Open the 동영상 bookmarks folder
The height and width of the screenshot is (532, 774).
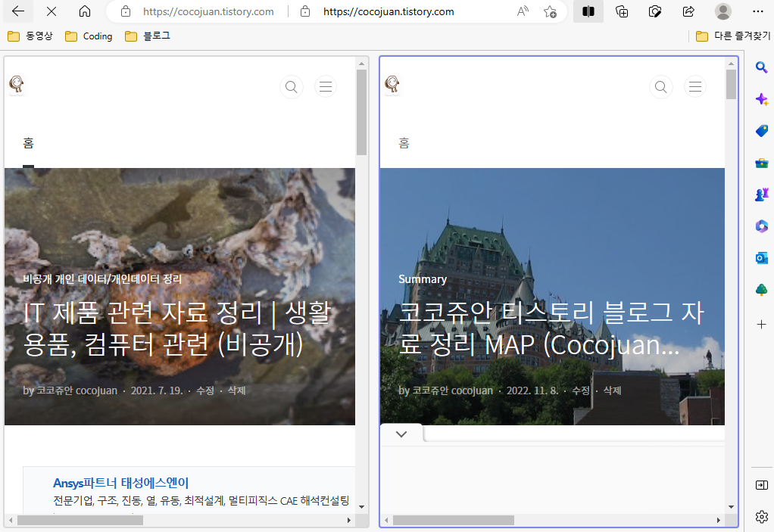pos(30,36)
